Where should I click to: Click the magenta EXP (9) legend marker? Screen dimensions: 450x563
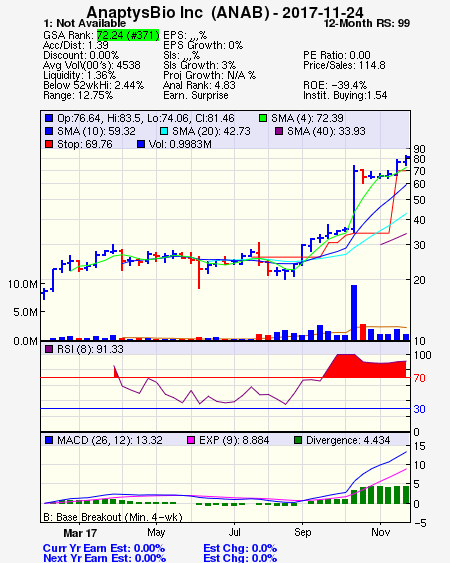191,440
